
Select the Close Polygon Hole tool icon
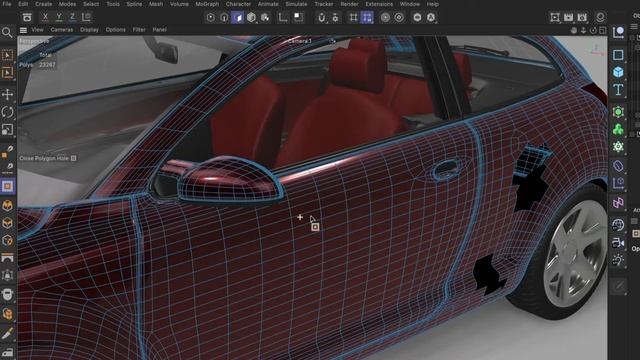pos(7,186)
